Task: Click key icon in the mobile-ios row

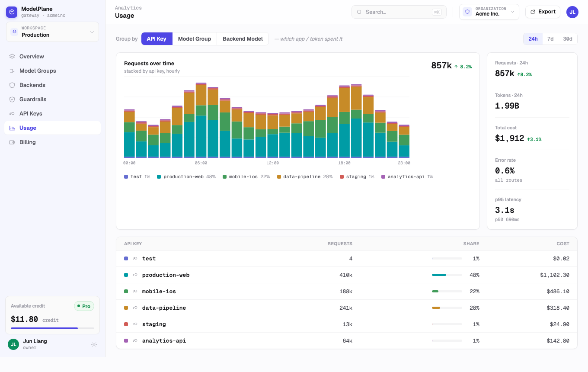Action: click(135, 291)
